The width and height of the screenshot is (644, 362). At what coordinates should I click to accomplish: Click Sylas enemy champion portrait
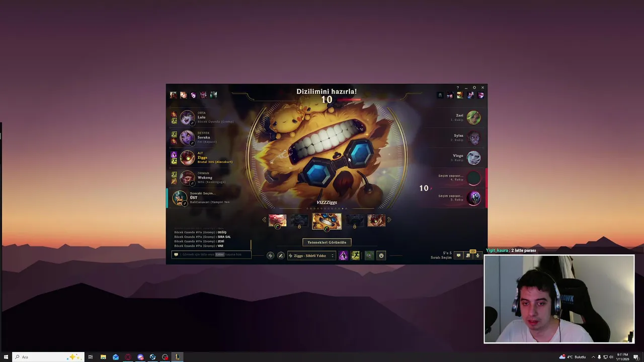click(473, 138)
